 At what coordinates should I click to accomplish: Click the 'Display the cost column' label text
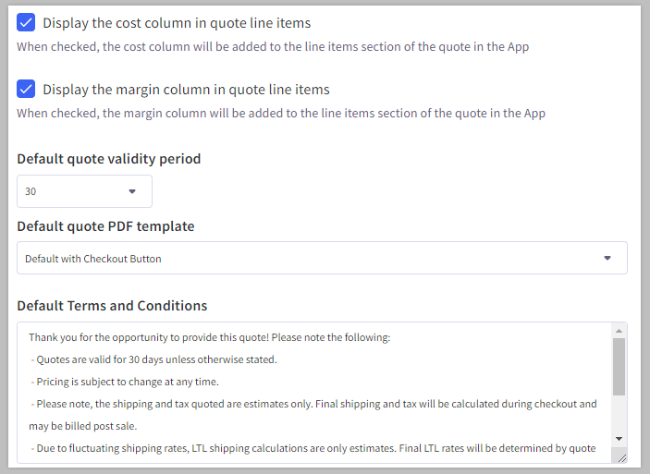point(176,22)
